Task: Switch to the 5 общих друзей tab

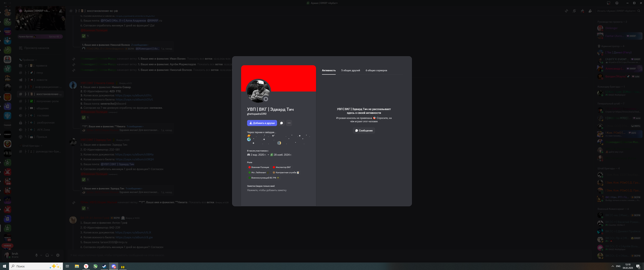Action: tap(350, 70)
